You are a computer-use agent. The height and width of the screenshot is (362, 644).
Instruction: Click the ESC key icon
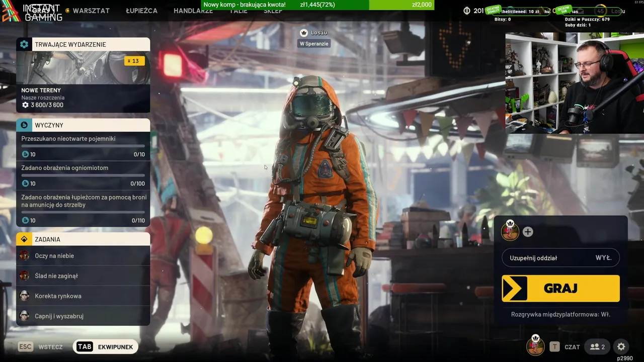point(26,346)
